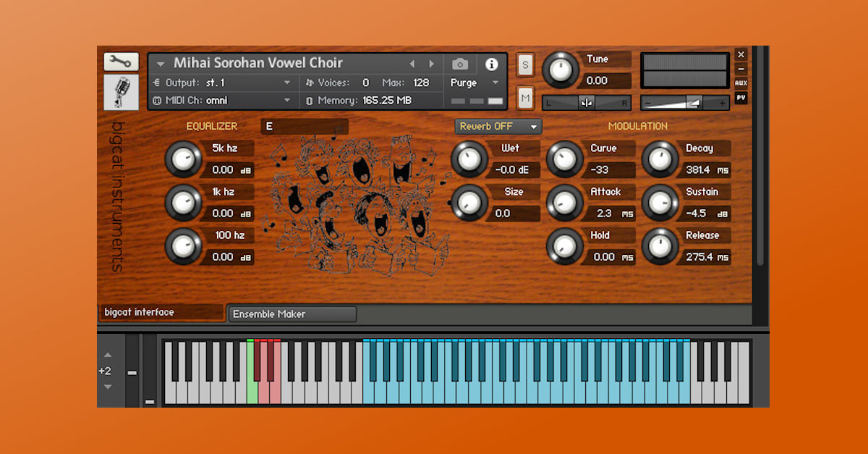Click the 5k hz equalizer knob
The image size is (868, 454).
183,159
